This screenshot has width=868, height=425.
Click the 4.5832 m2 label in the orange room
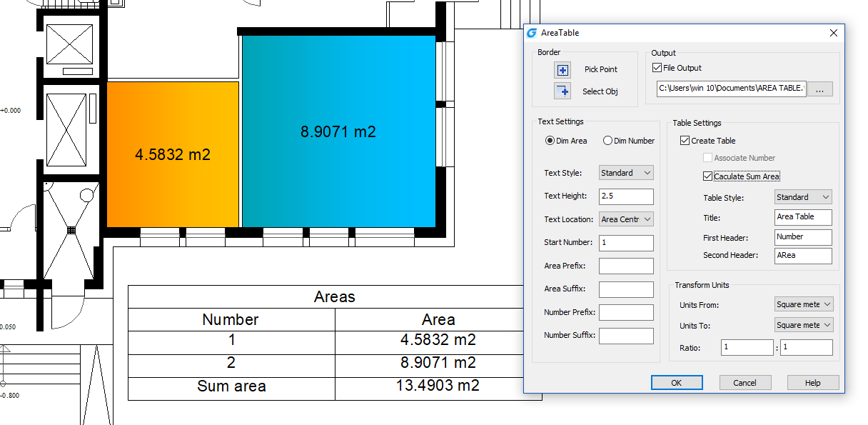tap(173, 154)
